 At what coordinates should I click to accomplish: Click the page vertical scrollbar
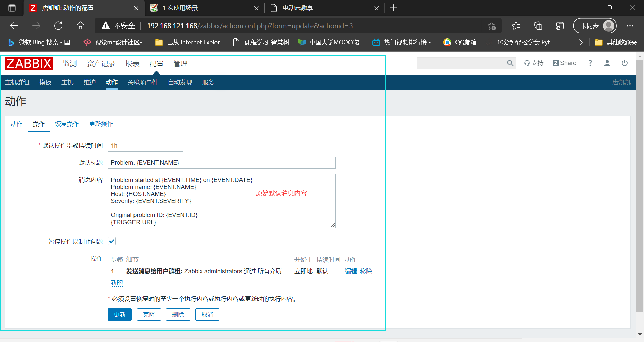[x=640, y=186]
